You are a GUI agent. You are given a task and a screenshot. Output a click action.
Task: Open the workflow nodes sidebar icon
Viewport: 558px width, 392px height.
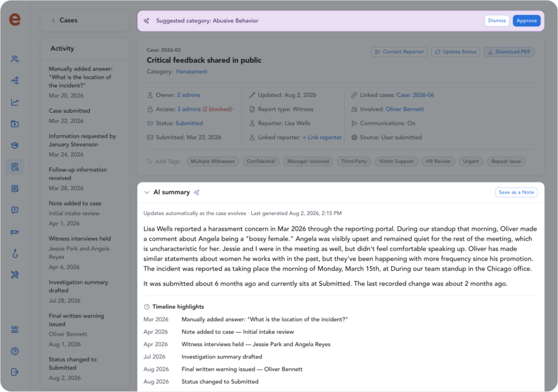pos(15,81)
